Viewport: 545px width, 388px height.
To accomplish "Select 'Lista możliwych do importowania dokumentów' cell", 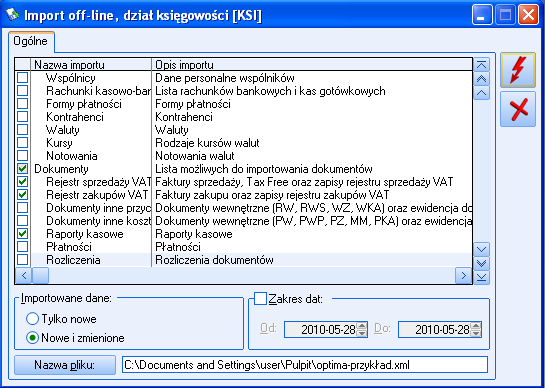I will (312, 169).
